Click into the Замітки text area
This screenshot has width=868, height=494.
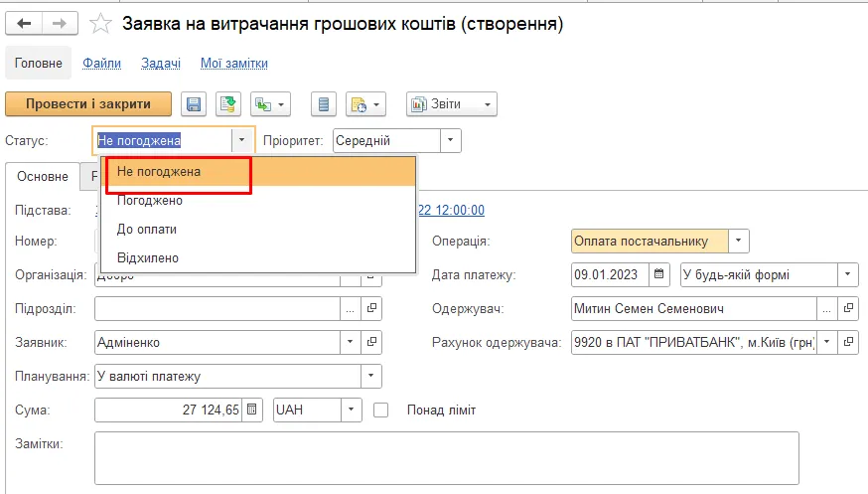(447, 458)
